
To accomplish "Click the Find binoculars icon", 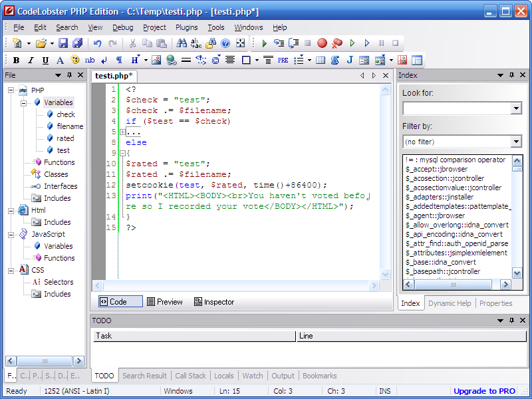I will coord(182,43).
